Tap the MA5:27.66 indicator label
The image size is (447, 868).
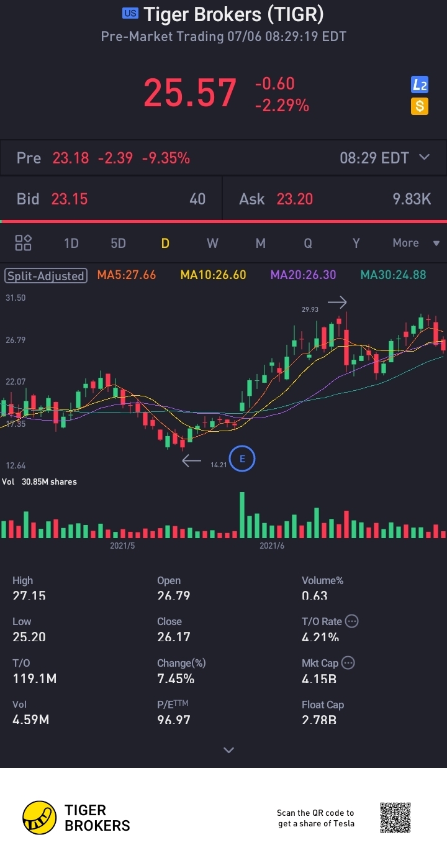(127, 275)
